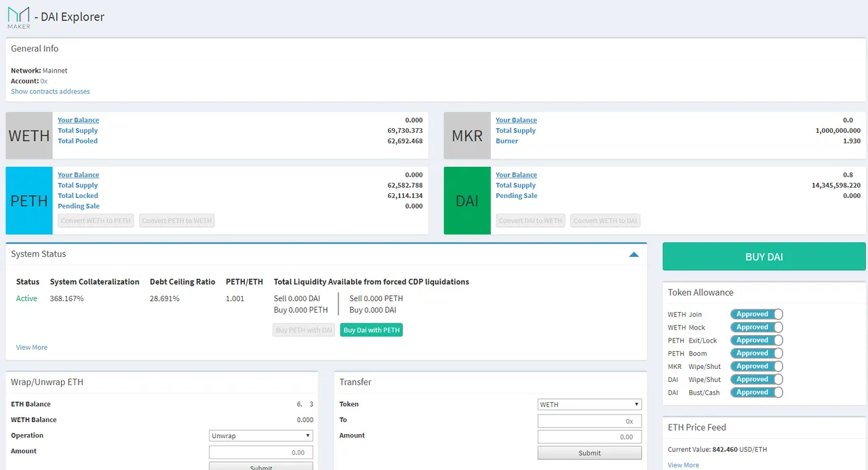The image size is (868, 470).
Task: Click Buy PETH with DAI button
Action: [304, 330]
